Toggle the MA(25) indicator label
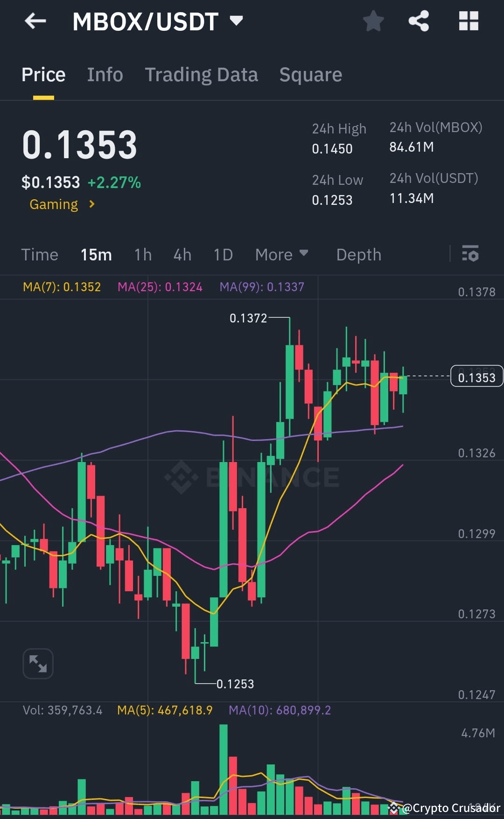The image size is (504, 819). click(x=160, y=287)
